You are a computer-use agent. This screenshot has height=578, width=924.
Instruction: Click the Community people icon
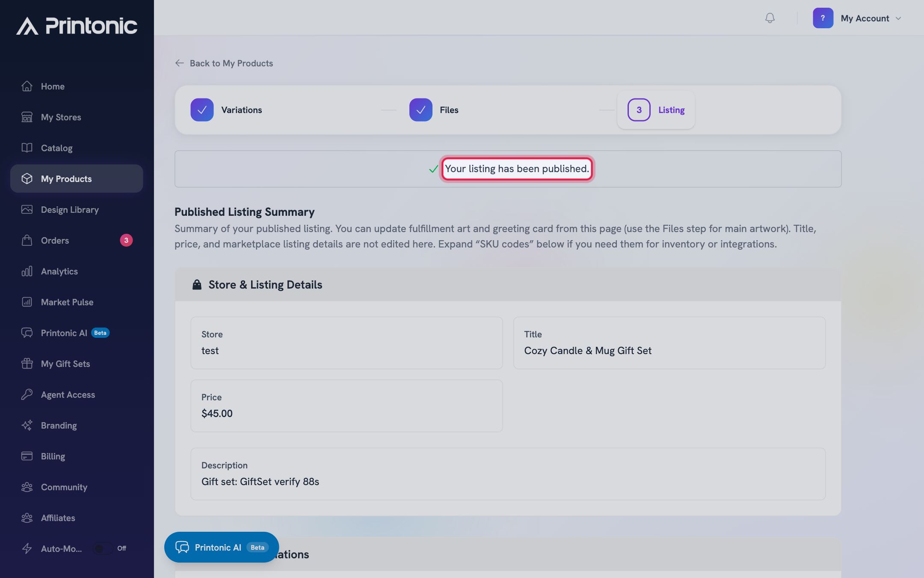27,487
